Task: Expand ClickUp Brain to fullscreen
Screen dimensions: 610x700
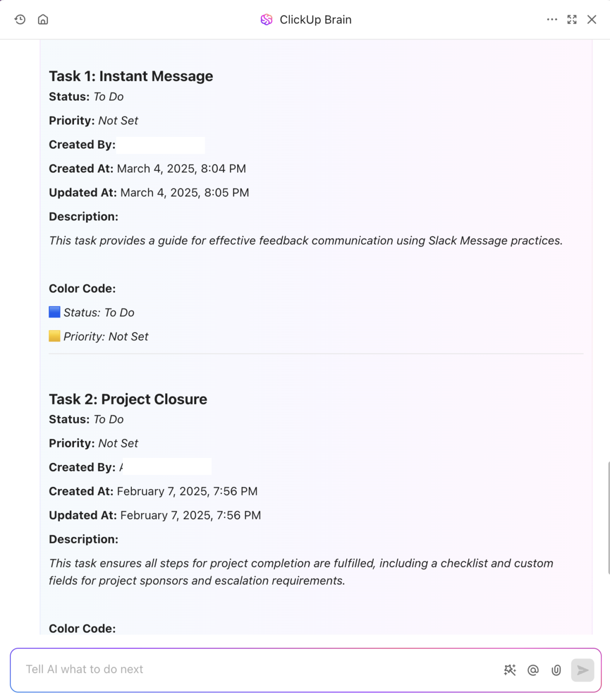Action: [x=572, y=19]
